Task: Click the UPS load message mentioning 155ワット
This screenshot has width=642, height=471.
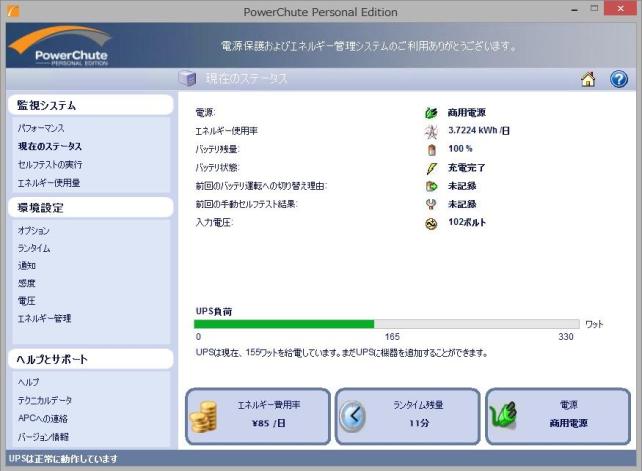Action: (341, 352)
